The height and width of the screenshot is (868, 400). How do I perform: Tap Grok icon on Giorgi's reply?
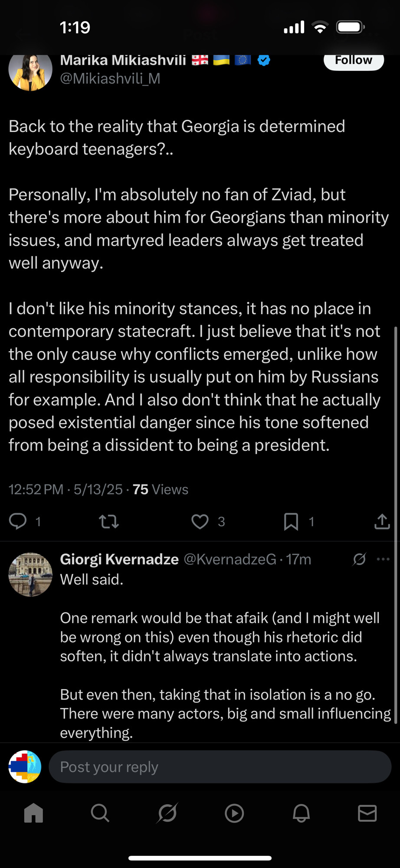(x=359, y=559)
